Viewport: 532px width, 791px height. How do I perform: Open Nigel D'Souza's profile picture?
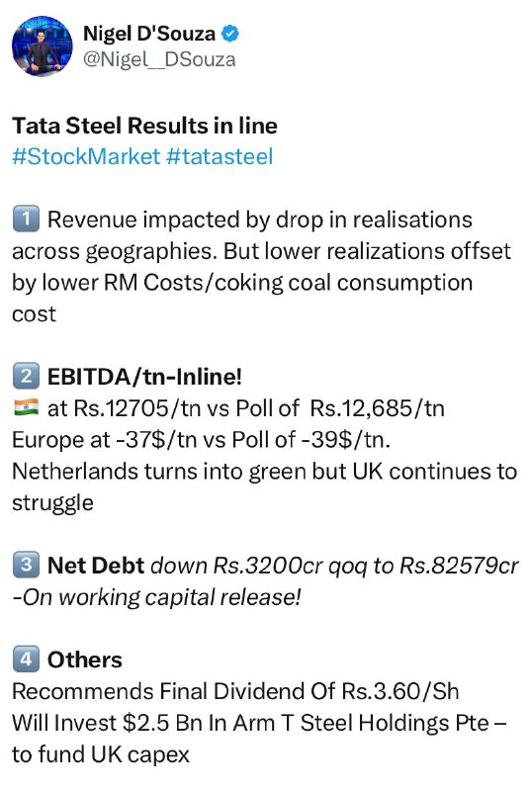click(x=43, y=45)
